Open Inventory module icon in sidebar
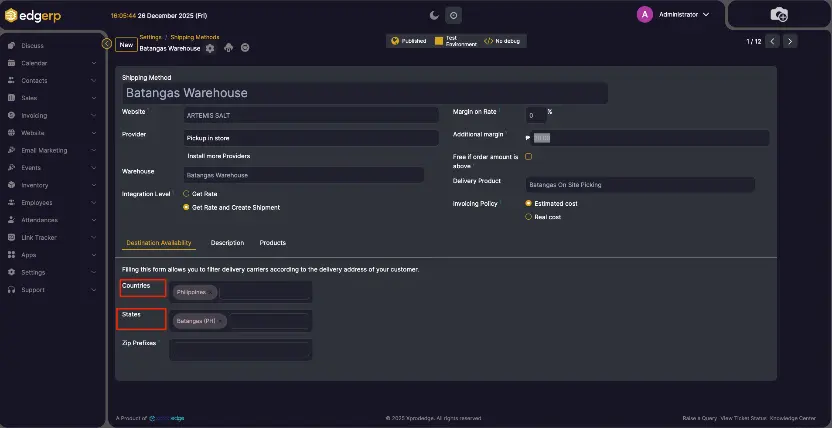The height and width of the screenshot is (428, 832). click(x=11, y=185)
